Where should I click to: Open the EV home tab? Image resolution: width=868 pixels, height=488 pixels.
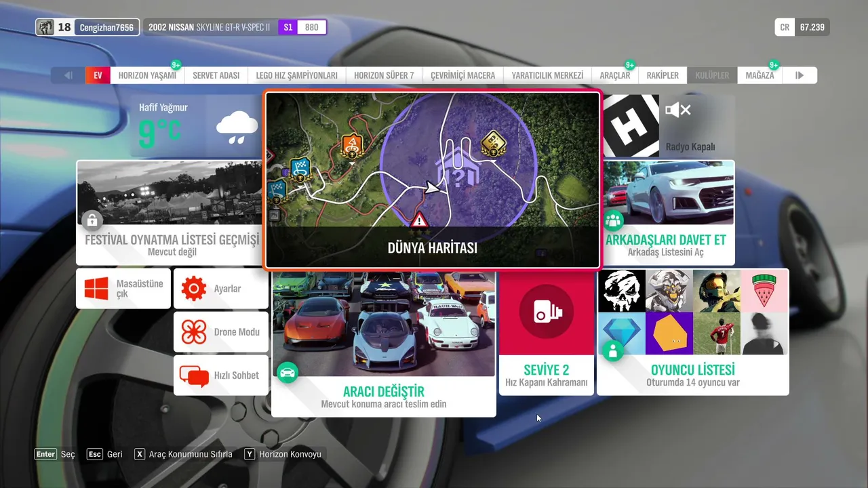98,75
